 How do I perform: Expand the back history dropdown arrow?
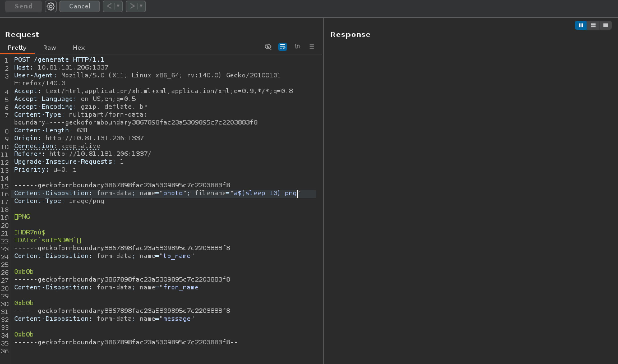pos(118,6)
